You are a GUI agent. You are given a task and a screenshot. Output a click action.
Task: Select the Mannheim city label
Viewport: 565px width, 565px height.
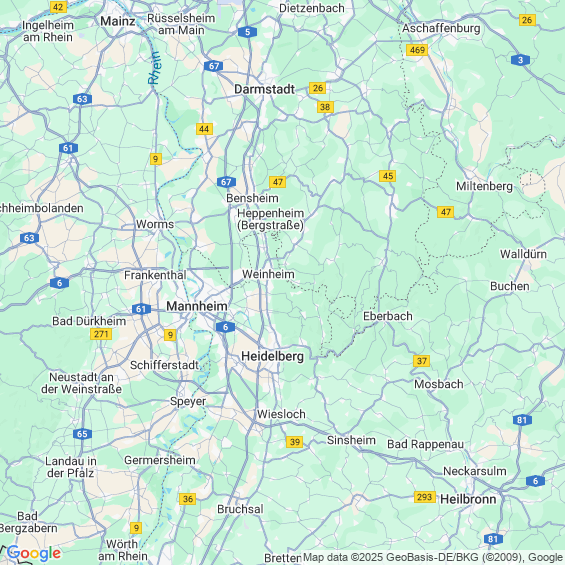point(197,306)
